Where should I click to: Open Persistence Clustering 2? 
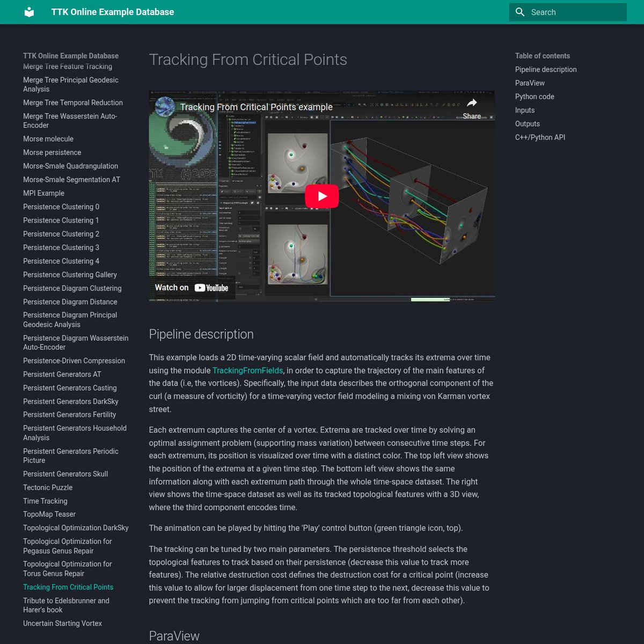click(x=61, y=234)
